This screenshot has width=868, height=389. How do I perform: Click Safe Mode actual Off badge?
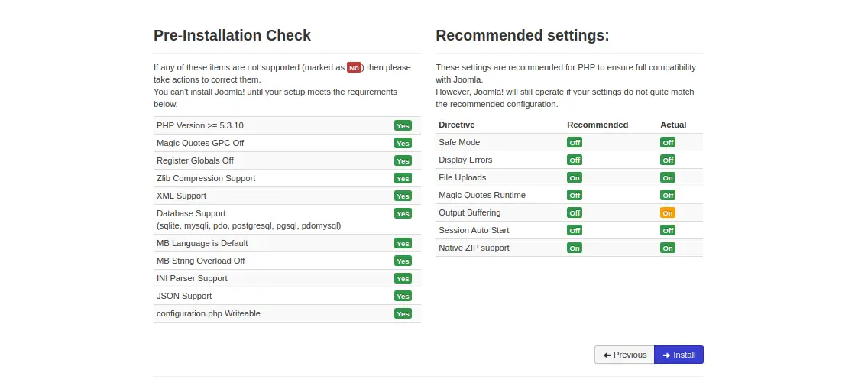pyautogui.click(x=668, y=143)
